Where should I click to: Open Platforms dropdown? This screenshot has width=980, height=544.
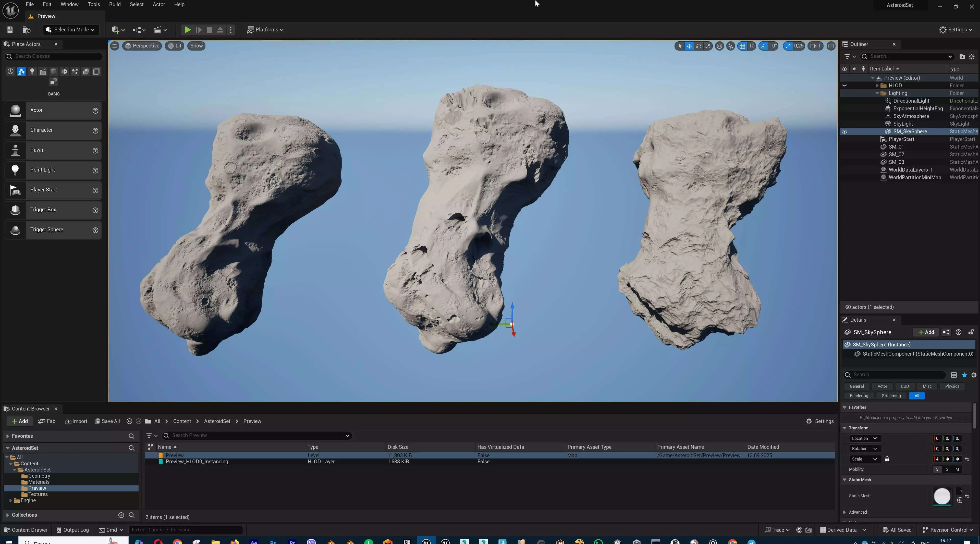[265, 30]
